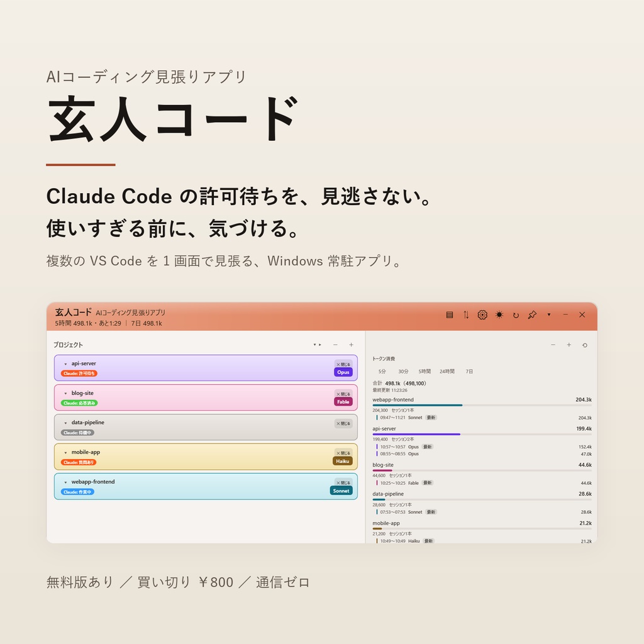This screenshot has height=644, width=644.
Task: Click the api-server token usage bar
Action: pyautogui.click(x=482, y=434)
